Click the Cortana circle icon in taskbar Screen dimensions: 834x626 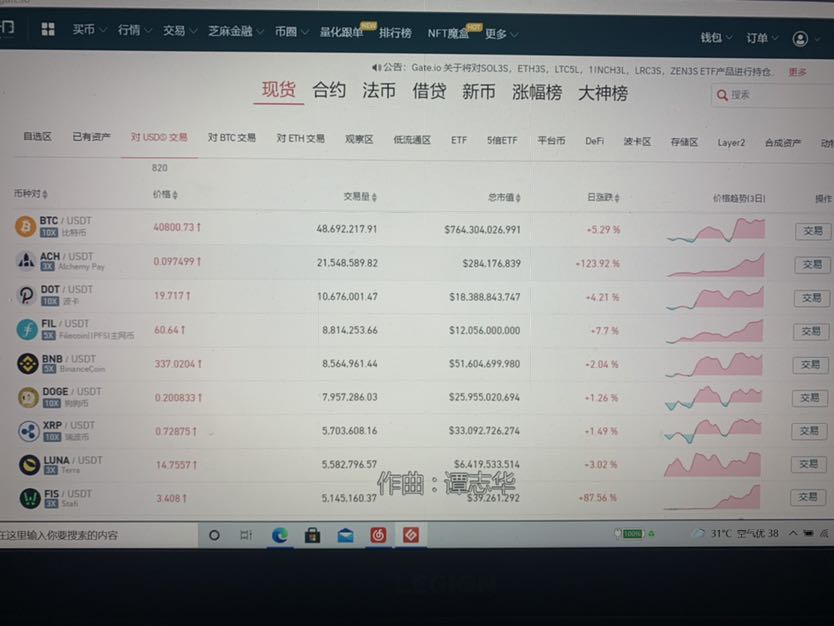tap(214, 535)
